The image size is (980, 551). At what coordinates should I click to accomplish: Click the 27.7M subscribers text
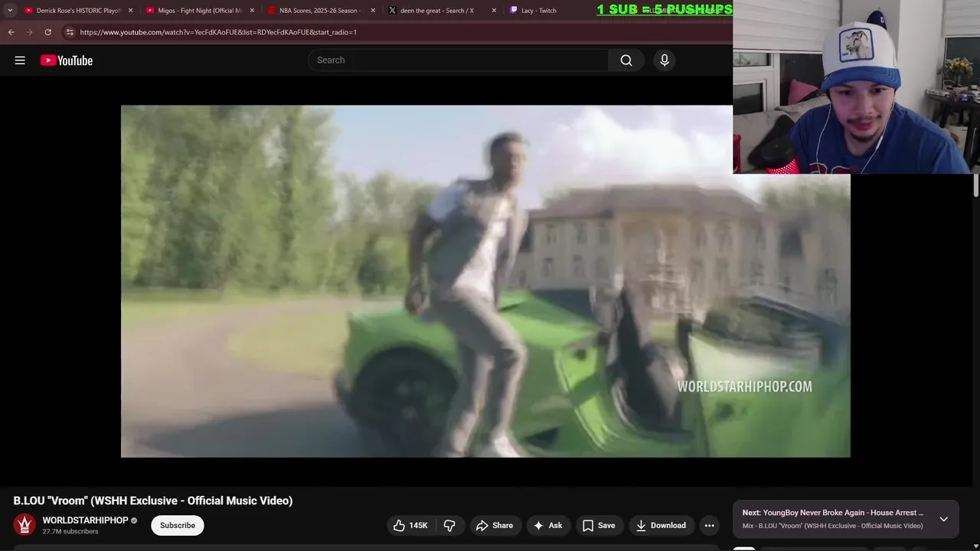tap(70, 531)
